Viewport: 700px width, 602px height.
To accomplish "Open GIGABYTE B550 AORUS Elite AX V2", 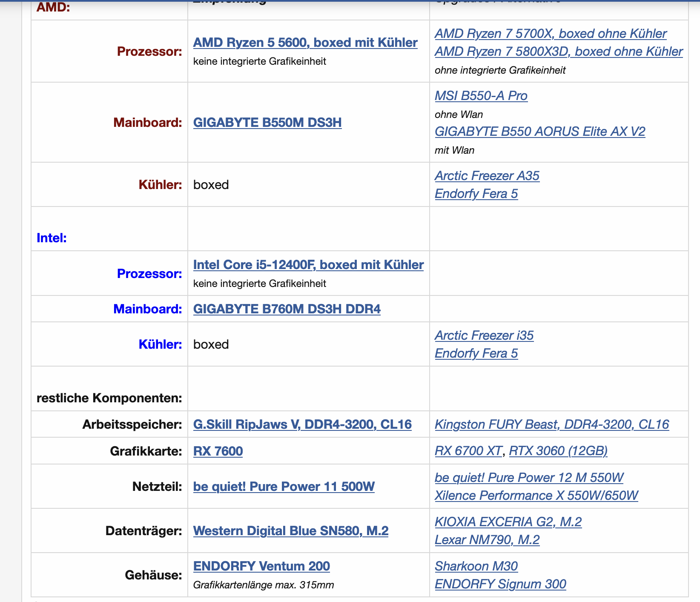I will point(540,132).
